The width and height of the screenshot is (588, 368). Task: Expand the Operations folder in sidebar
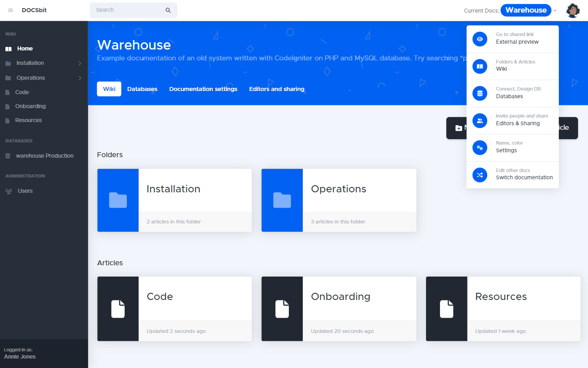(80, 78)
